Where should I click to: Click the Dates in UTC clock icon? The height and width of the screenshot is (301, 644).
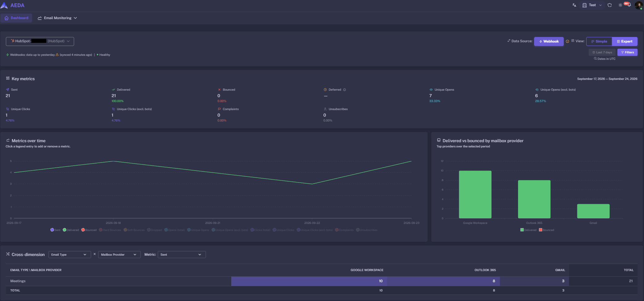[x=595, y=59]
